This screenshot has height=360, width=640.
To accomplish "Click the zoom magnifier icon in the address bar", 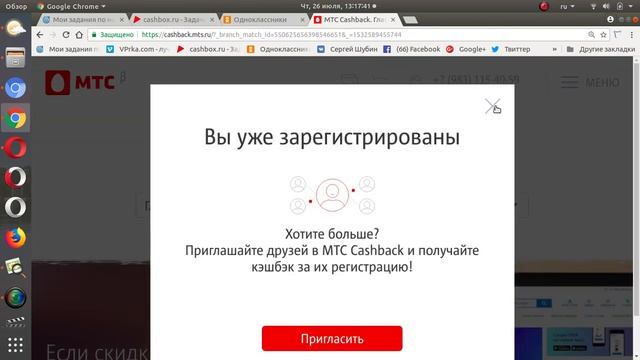I will (591, 35).
